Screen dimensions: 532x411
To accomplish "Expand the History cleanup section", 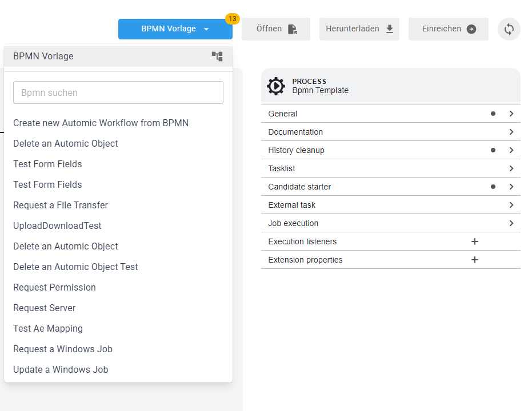I will coord(390,150).
